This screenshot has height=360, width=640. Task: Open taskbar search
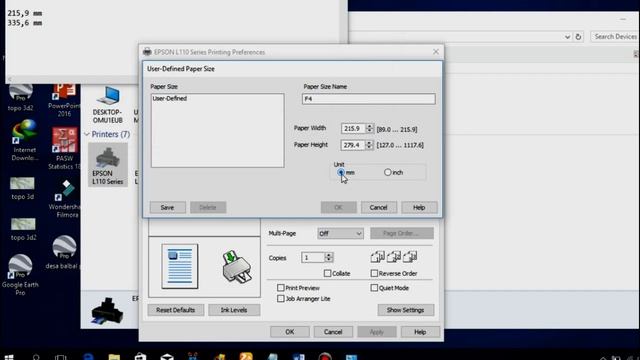coord(36,358)
